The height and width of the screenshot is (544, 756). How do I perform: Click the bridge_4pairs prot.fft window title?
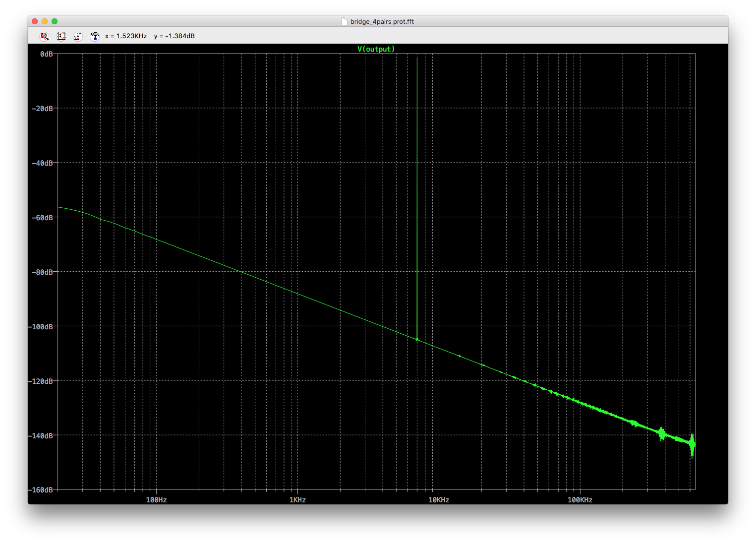pos(382,21)
